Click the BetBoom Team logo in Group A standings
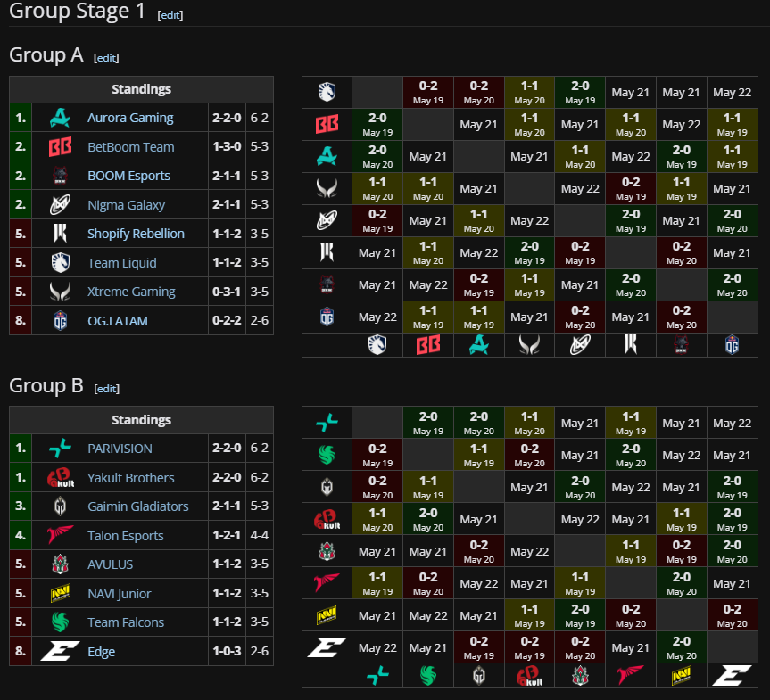Viewport: 770px width, 700px height. click(x=61, y=147)
